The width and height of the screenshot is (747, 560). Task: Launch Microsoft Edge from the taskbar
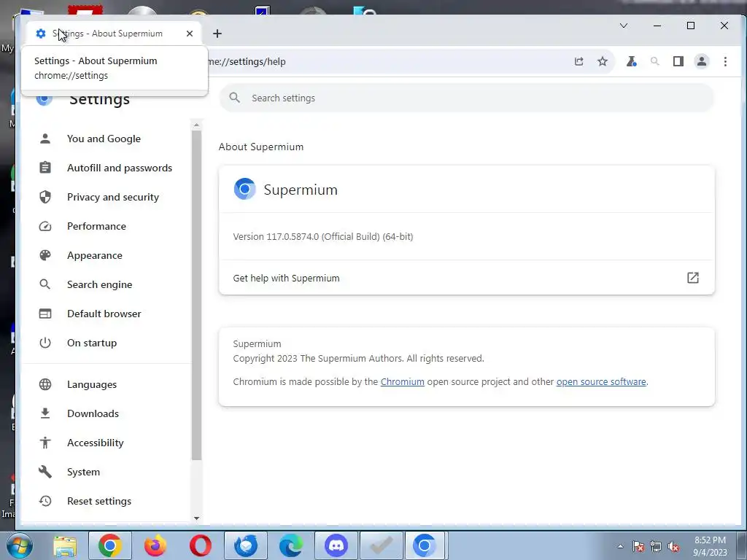pyautogui.click(x=291, y=545)
